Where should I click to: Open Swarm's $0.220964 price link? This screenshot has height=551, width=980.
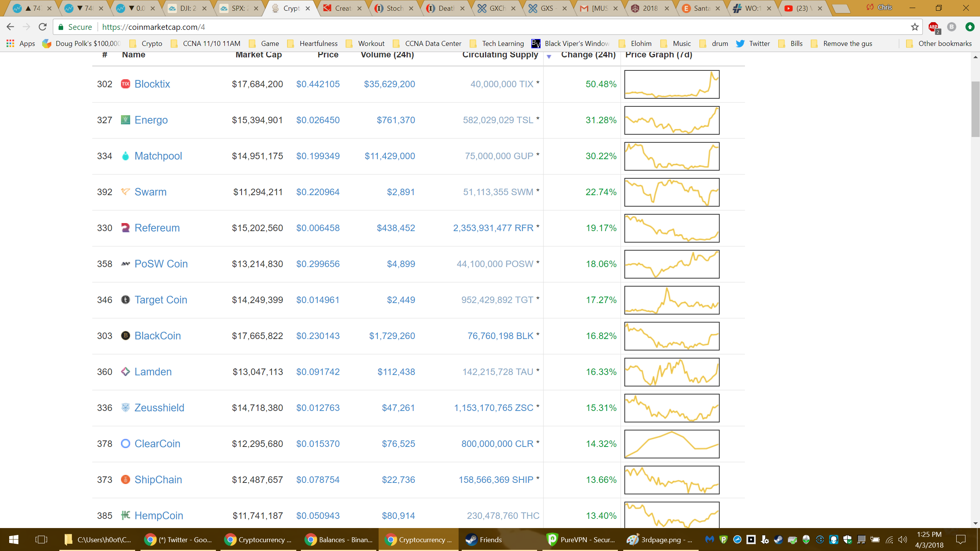coord(318,192)
